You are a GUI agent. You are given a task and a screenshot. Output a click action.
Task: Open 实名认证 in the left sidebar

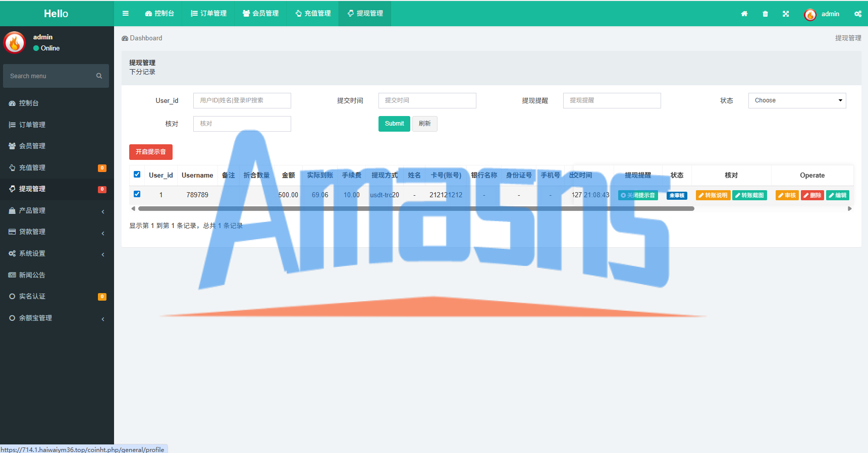[x=57, y=296]
